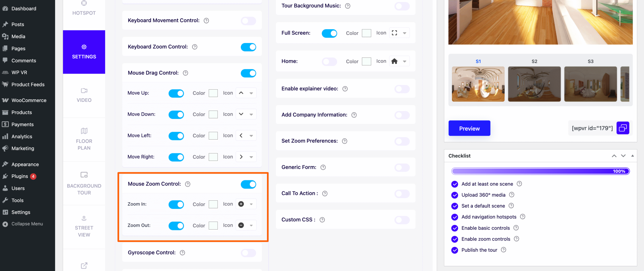Collapse the Checklist panel with triangle
The height and width of the screenshot is (271, 644).
pyautogui.click(x=632, y=156)
